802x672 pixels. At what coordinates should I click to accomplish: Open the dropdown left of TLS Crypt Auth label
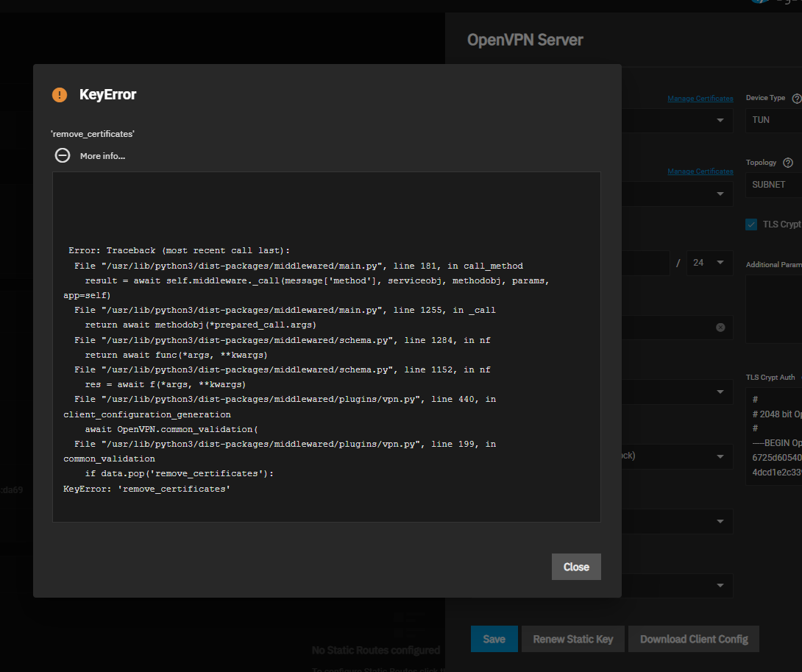677,392
